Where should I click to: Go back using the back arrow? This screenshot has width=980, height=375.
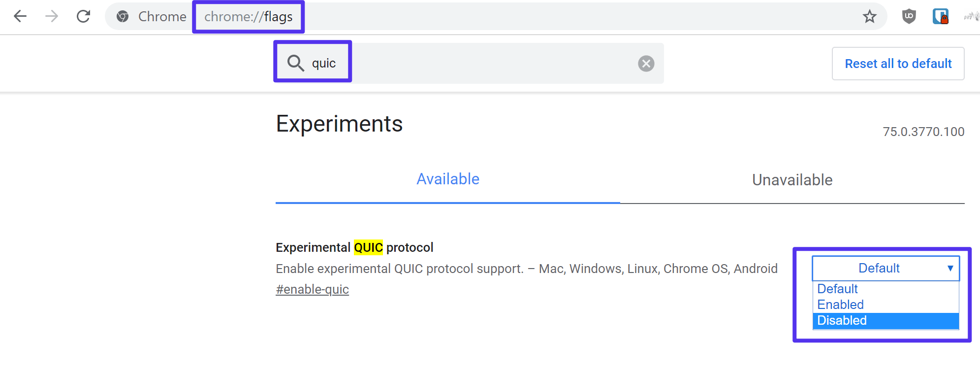(x=20, y=16)
